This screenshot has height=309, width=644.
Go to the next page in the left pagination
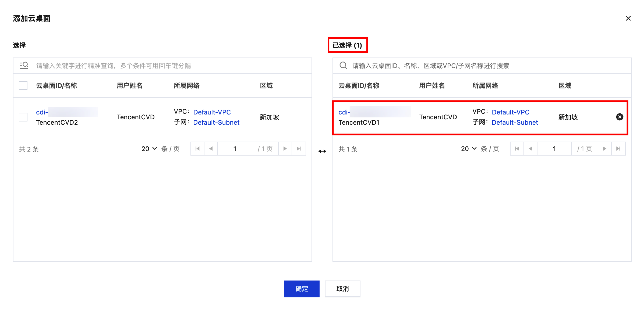coord(285,149)
